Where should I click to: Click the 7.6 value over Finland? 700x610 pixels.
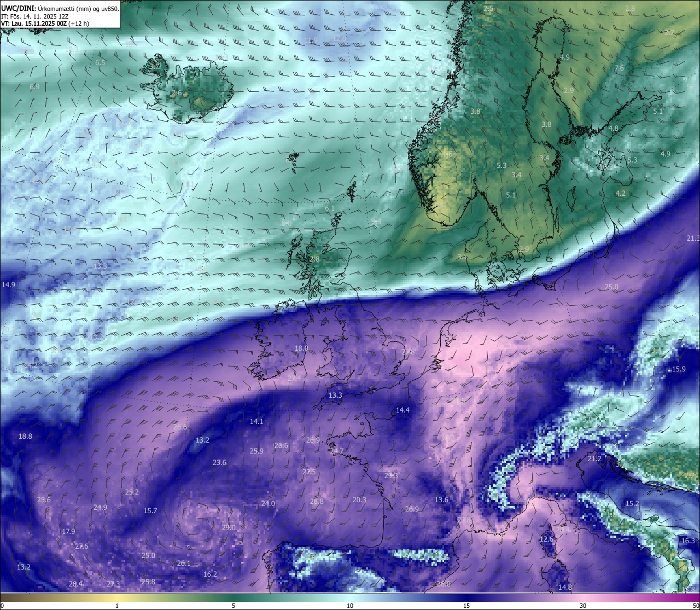[x=619, y=68]
